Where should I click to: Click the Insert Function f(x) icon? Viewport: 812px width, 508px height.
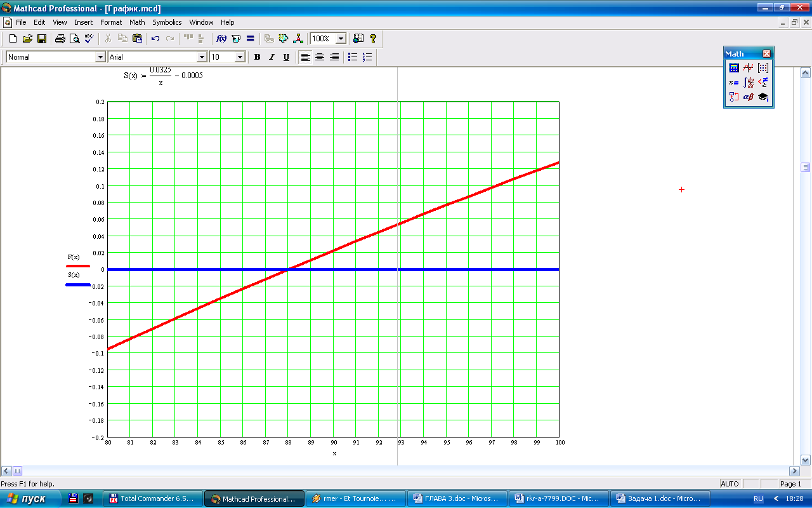(x=221, y=39)
